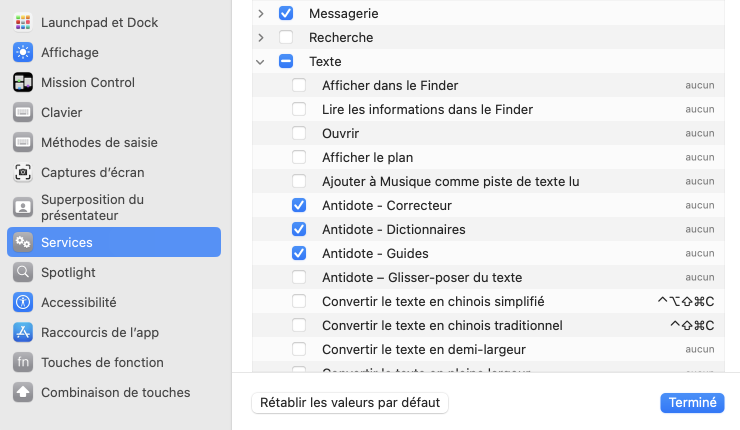Select Touches de fonction in sidebar
The width and height of the screenshot is (740, 430).
coord(102,362)
